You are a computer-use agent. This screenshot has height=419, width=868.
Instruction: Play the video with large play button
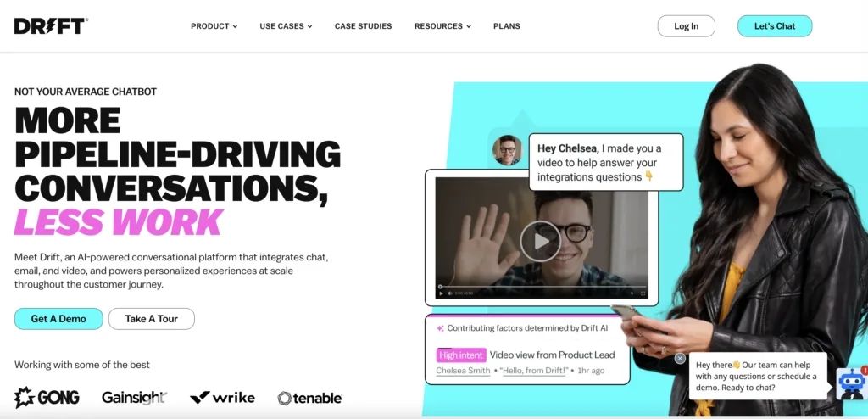540,241
